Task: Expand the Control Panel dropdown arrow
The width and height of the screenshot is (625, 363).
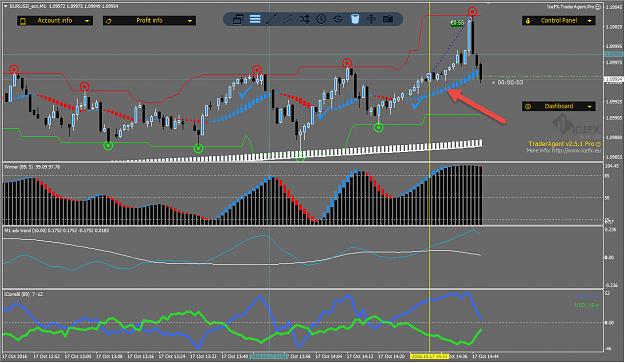Action: point(590,21)
